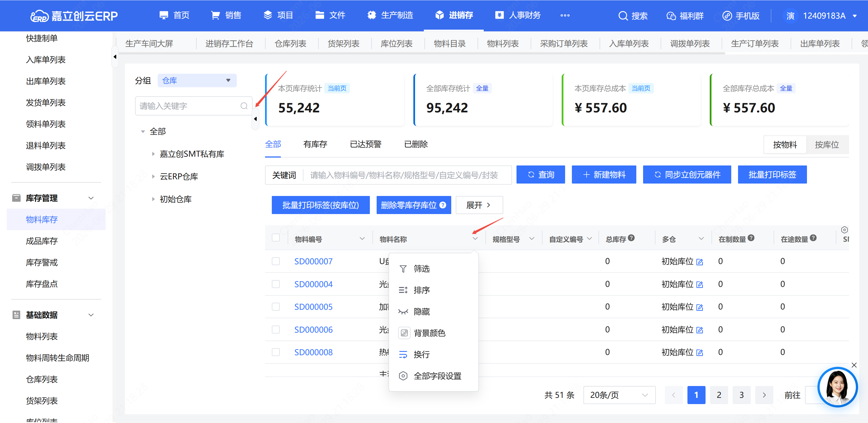
Task: Click the 销售 shopping cart icon
Action: pyautogui.click(x=215, y=15)
